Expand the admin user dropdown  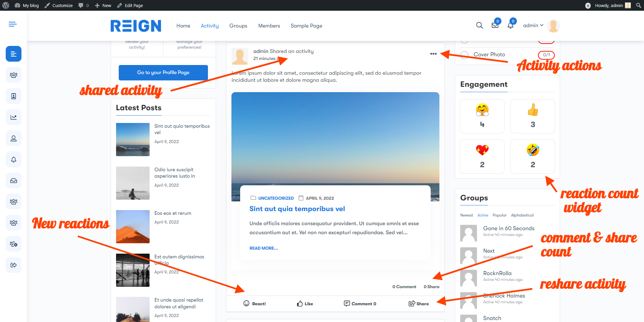(x=533, y=25)
